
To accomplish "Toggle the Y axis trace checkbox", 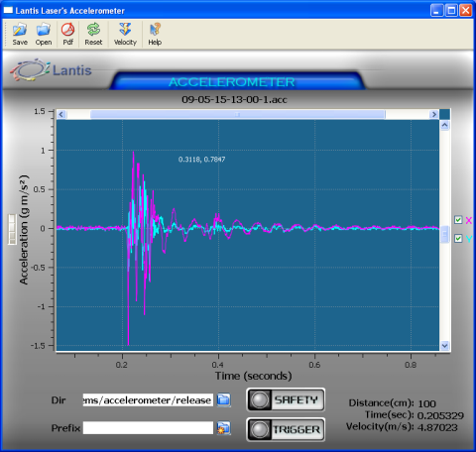I will click(458, 238).
